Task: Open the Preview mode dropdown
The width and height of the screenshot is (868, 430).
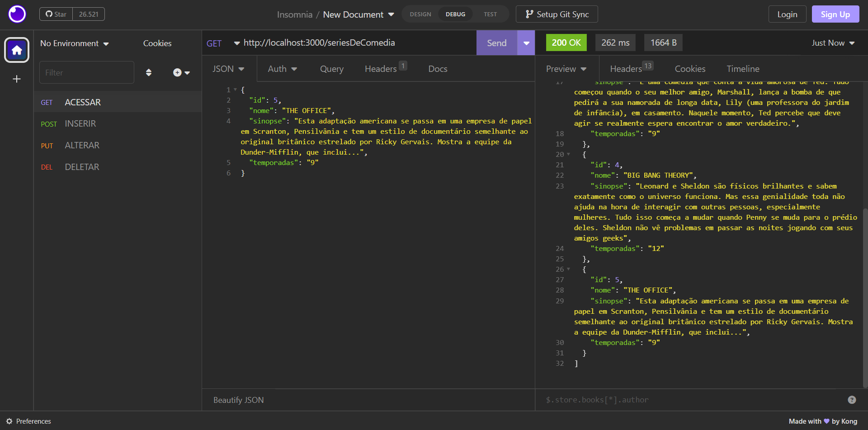Action: pyautogui.click(x=566, y=69)
